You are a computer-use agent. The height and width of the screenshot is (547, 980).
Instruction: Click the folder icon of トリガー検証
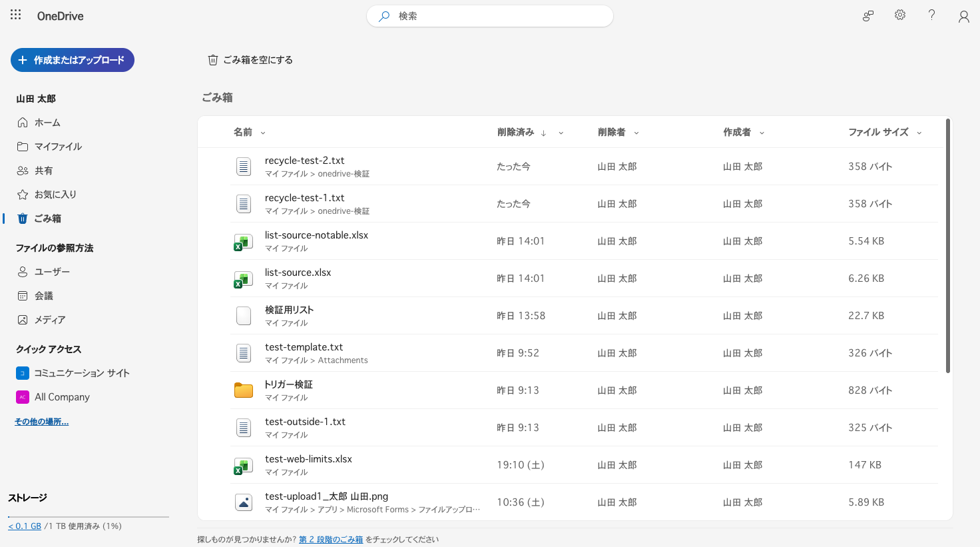click(x=244, y=390)
